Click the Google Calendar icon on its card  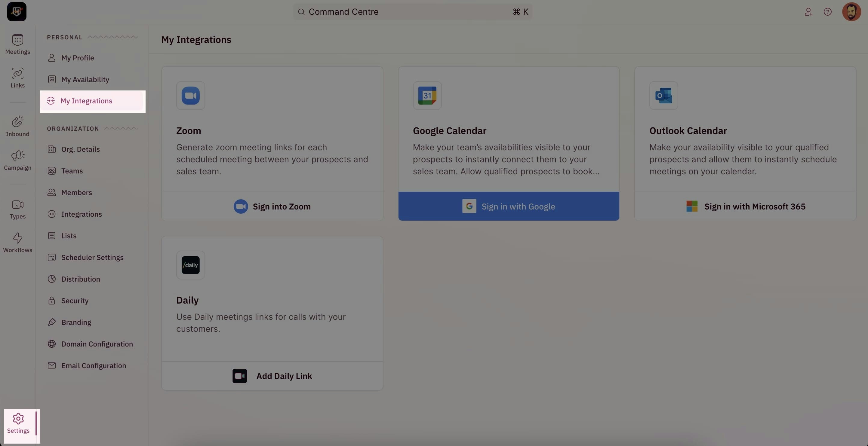pyautogui.click(x=427, y=96)
